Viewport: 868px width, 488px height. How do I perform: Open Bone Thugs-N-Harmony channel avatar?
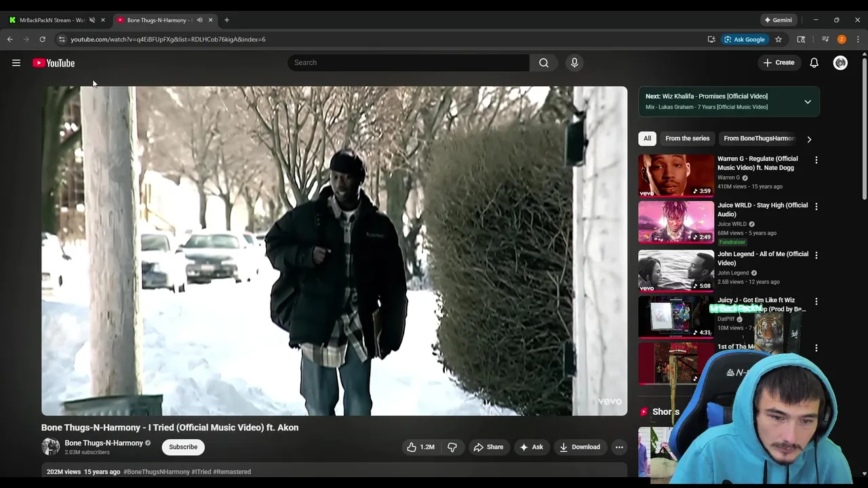click(50, 447)
